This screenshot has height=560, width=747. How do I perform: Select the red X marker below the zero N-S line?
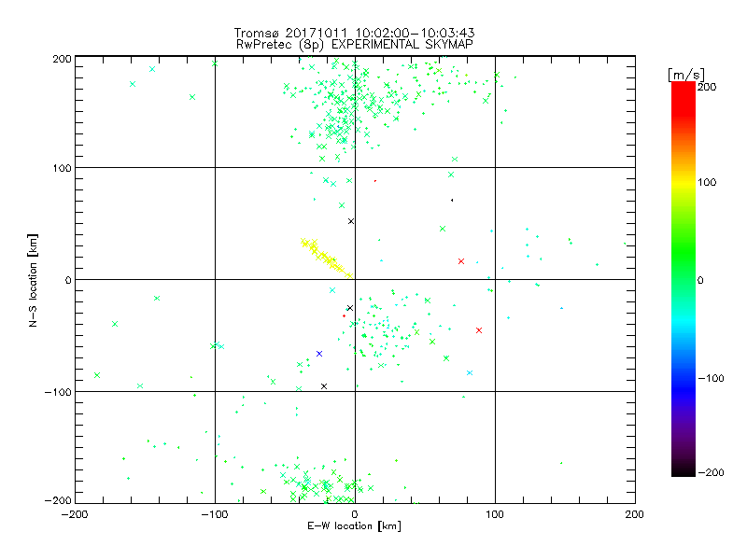(479, 330)
